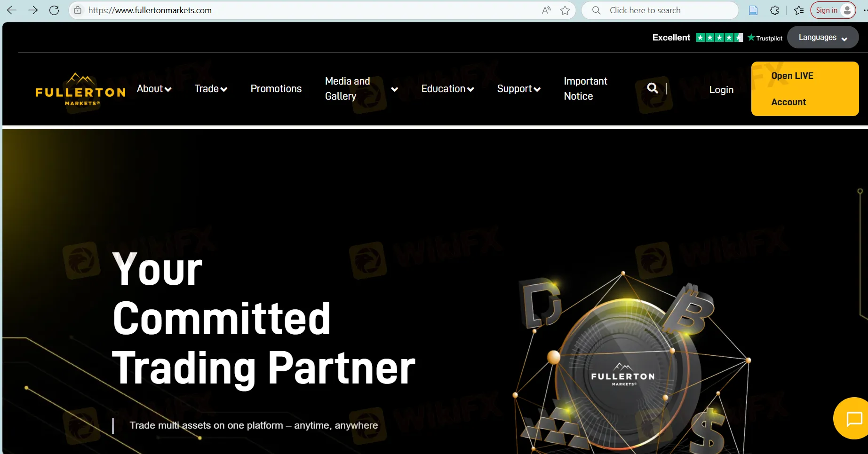868x454 pixels.
Task: Open the Media and Gallery menu
Action: 348,89
